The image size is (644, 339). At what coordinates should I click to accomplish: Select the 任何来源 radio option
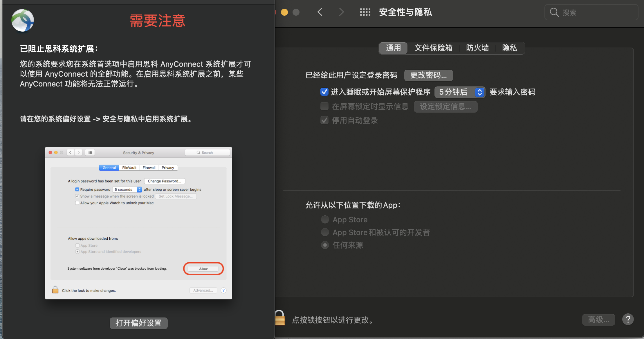[325, 245]
